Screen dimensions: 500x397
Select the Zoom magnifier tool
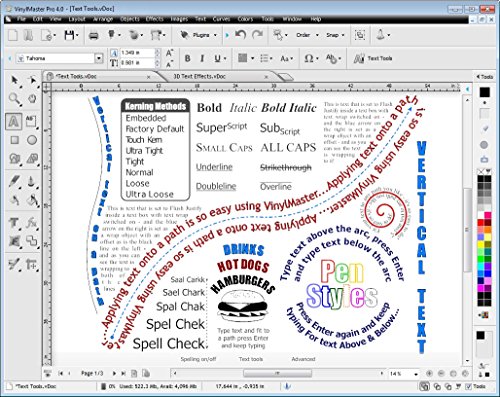tap(14, 99)
